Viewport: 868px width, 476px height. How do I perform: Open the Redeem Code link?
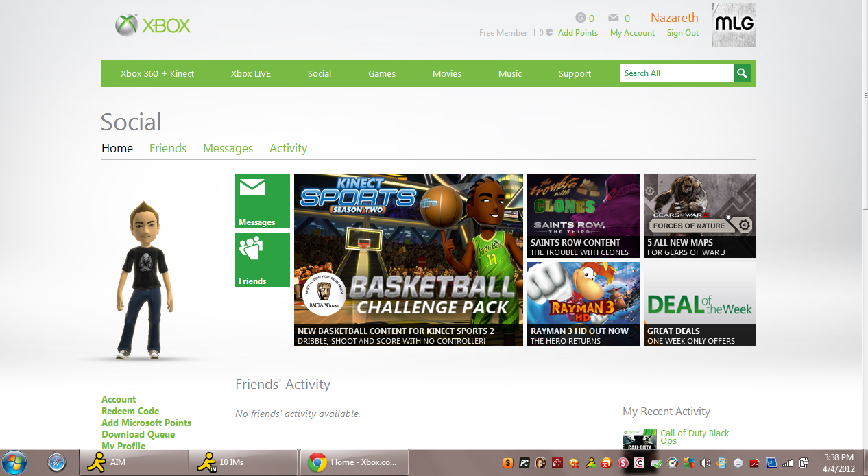point(130,411)
